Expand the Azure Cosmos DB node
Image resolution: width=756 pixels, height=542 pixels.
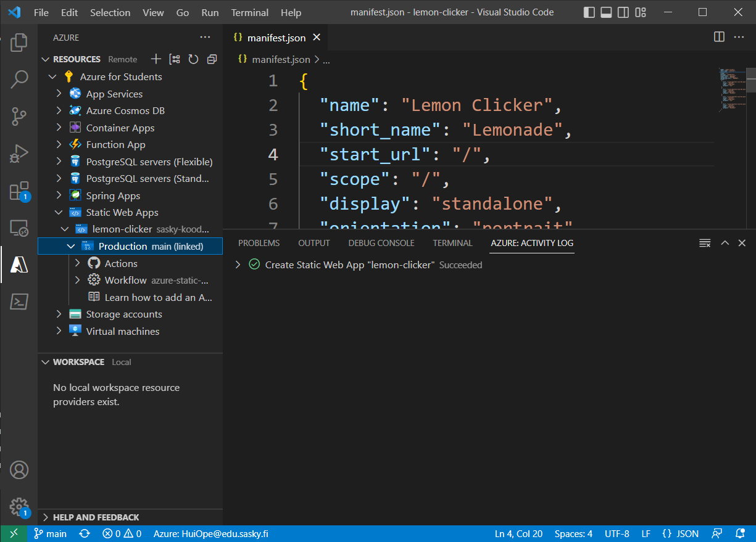tap(59, 111)
